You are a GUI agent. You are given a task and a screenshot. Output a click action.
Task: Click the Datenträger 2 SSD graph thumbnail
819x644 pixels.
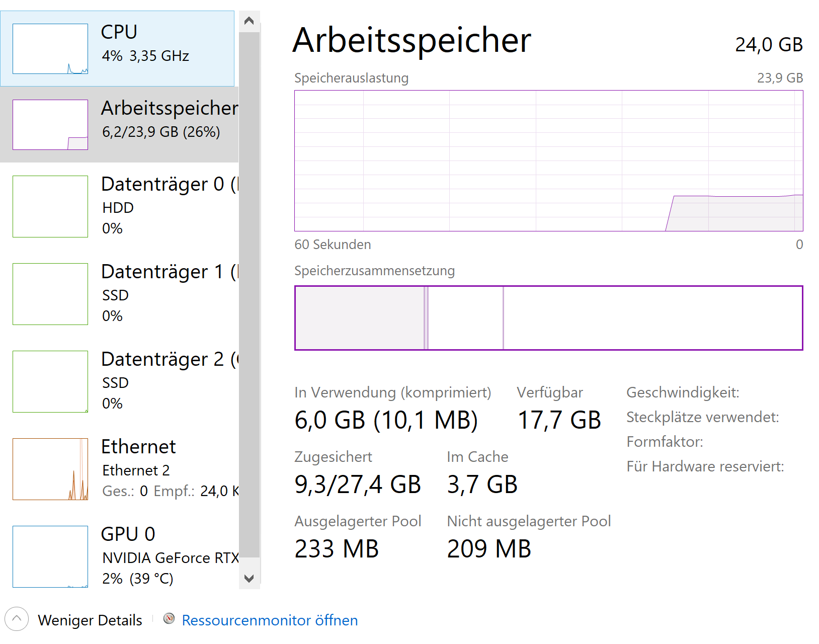pyautogui.click(x=50, y=381)
